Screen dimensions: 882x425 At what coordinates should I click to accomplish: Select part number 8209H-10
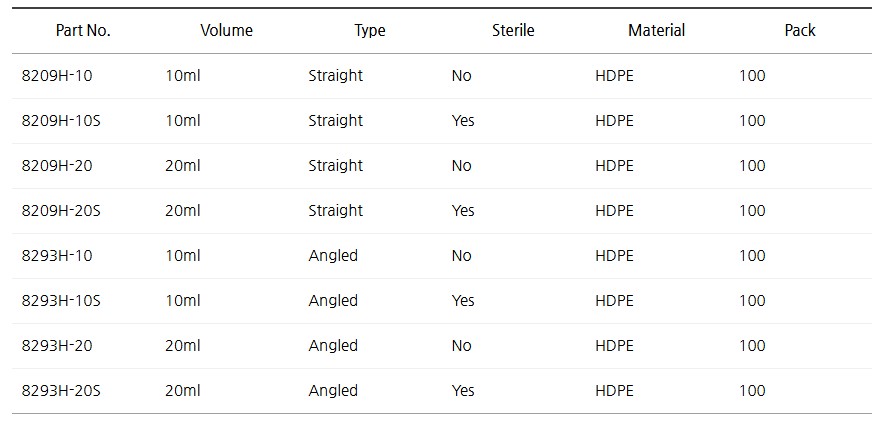tap(57, 76)
